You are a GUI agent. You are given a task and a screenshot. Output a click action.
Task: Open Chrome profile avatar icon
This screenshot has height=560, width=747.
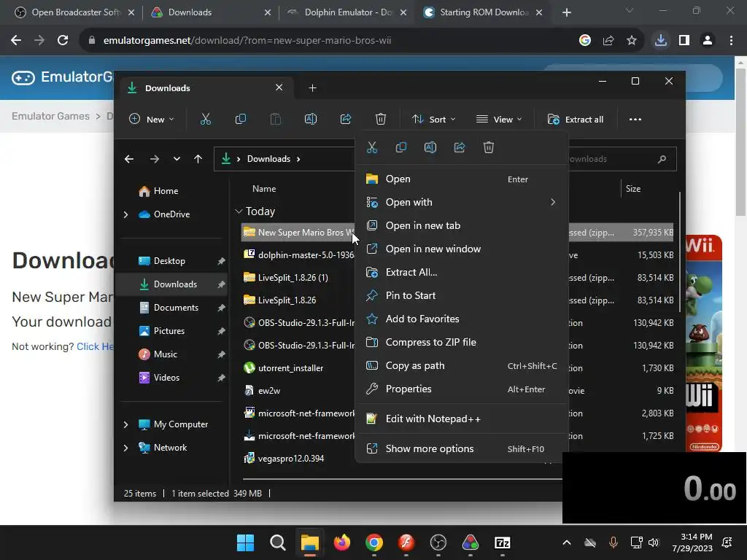point(708,41)
